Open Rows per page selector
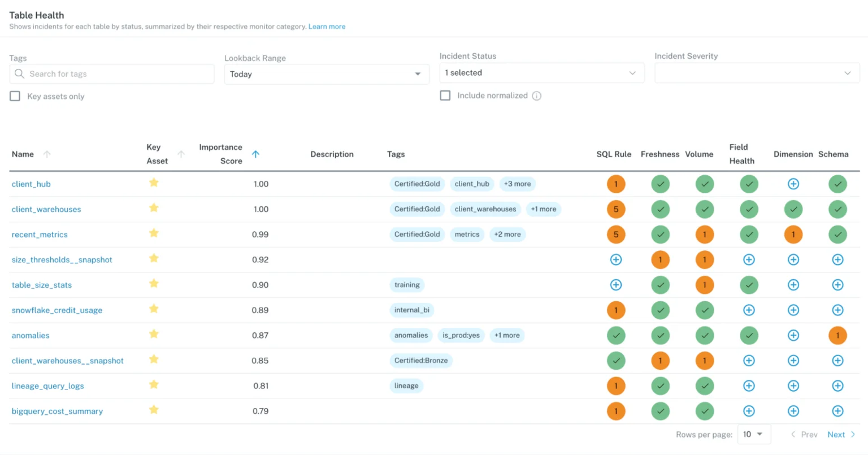 (754, 434)
